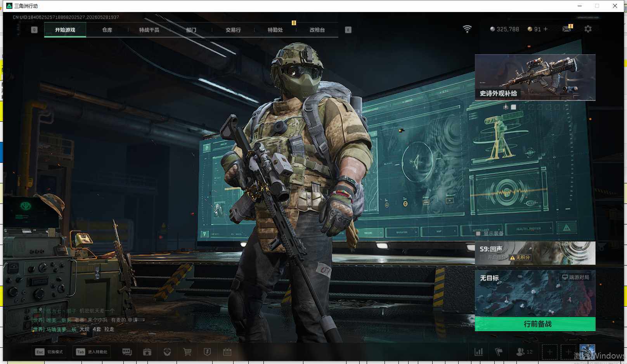Click world chat message 大坝 4套 拉走

[97, 329]
